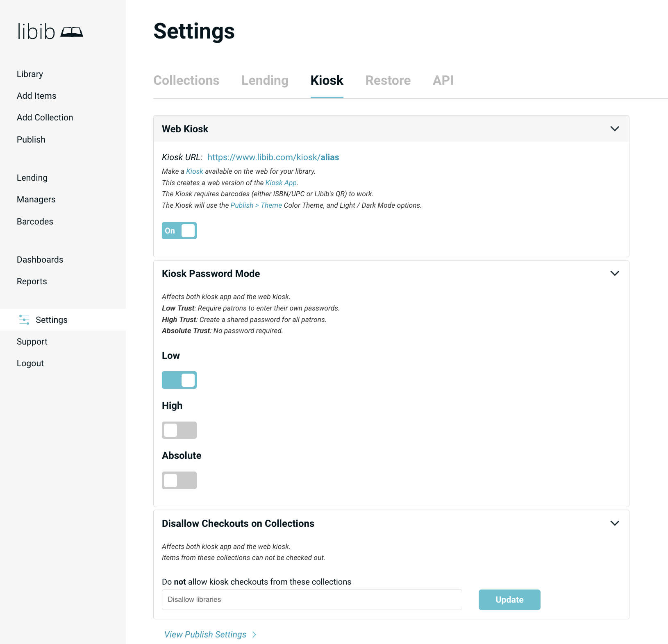Enable the Absolute trust toggle
The height and width of the screenshot is (644, 668).
pos(179,480)
